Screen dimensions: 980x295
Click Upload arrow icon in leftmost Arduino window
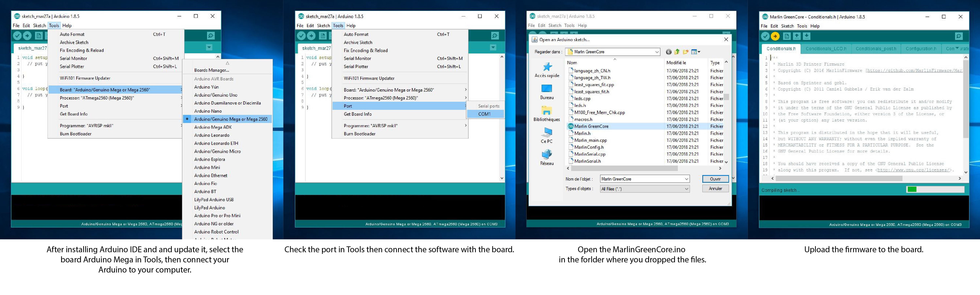click(27, 36)
